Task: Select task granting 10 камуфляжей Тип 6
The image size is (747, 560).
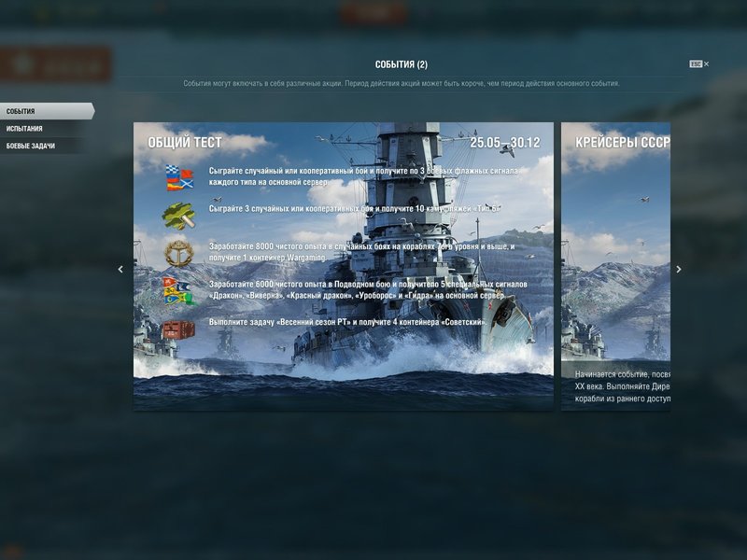Action: click(355, 208)
